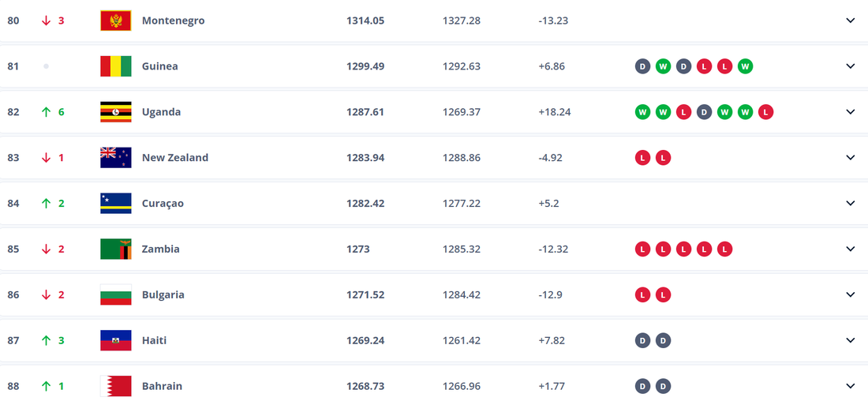Click the Curaçao flag icon
Image resolution: width=868 pixels, height=401 pixels.
click(116, 204)
